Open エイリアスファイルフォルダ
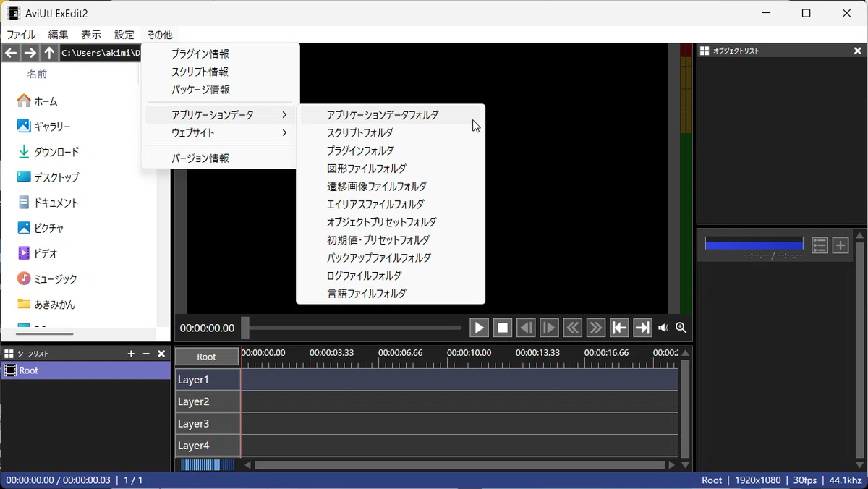868x489 pixels. coord(391,204)
